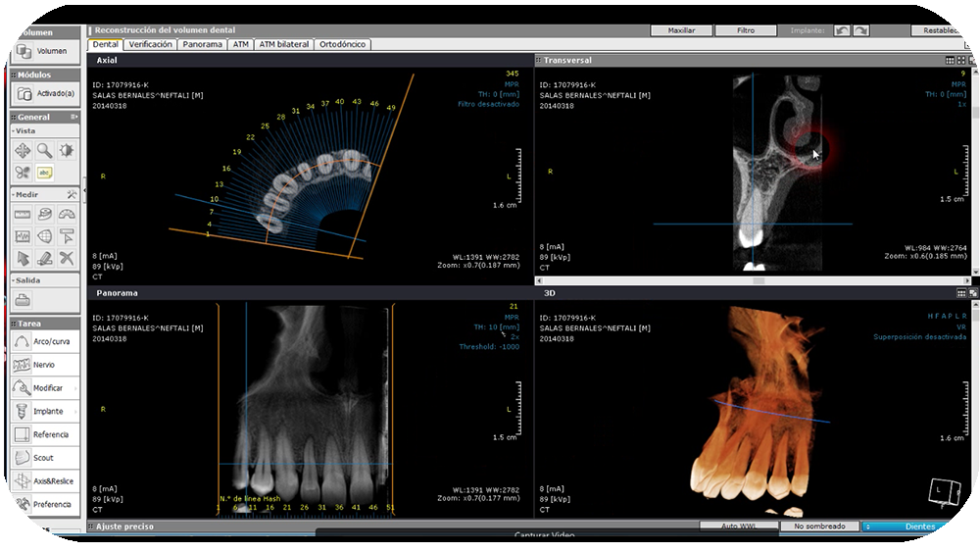Click the brightness/contrast tool icon
The height and width of the screenshot is (552, 980).
(x=67, y=150)
